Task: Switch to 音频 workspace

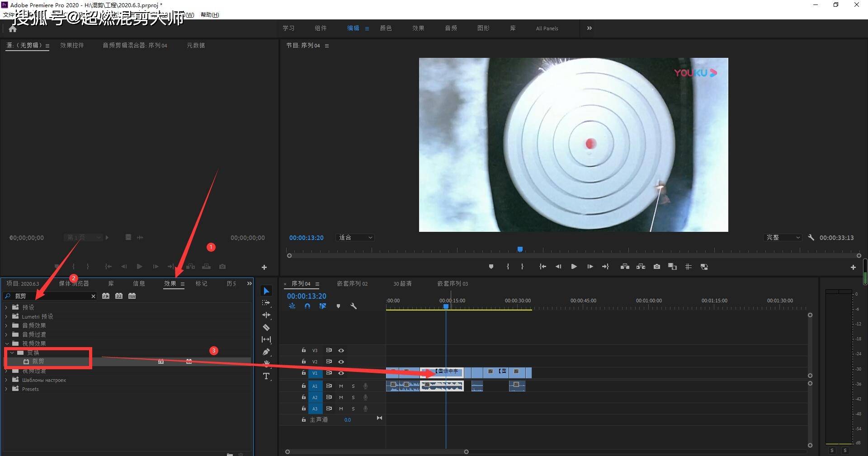Action: click(451, 28)
